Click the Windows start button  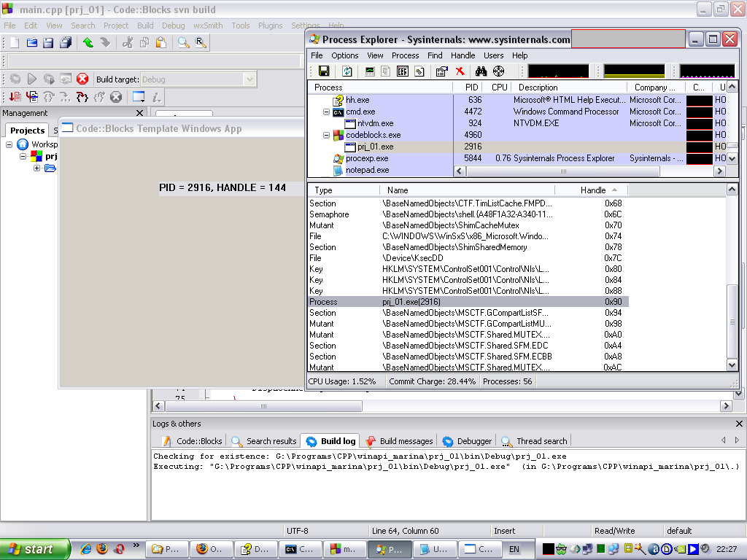coord(35,549)
